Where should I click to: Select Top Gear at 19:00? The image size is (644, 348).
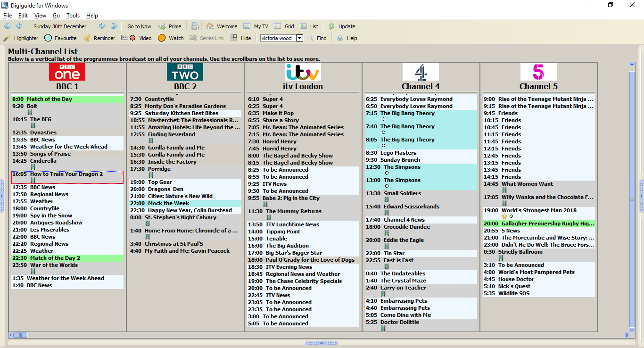click(185, 182)
